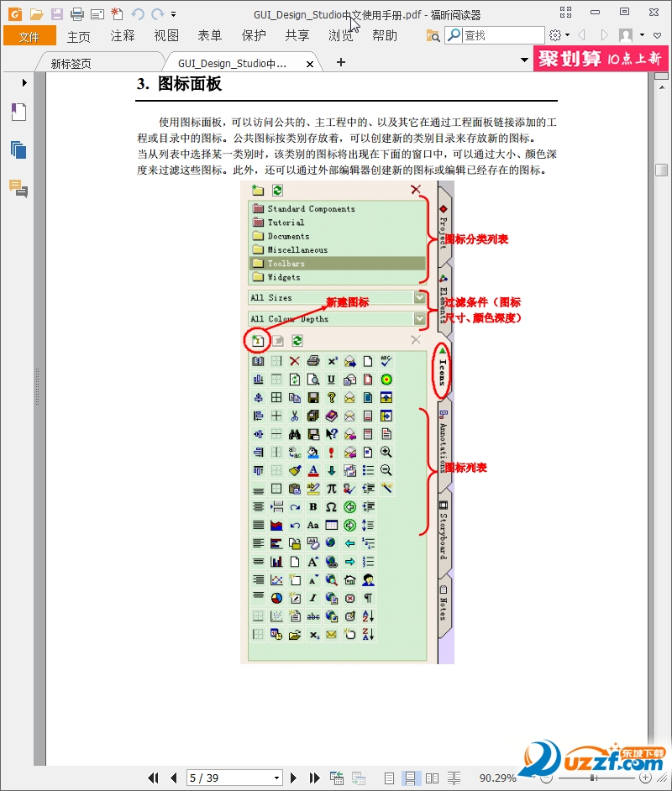
Task: Jump to the last page
Action: [x=314, y=778]
